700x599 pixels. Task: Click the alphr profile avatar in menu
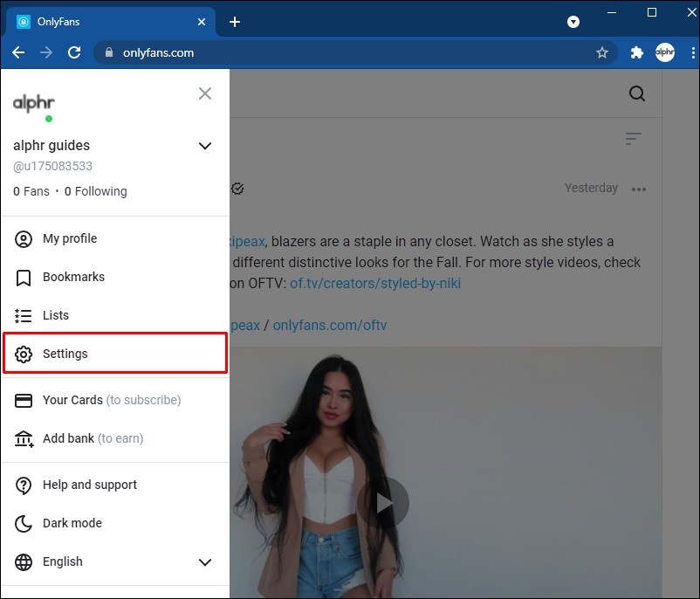click(x=33, y=104)
